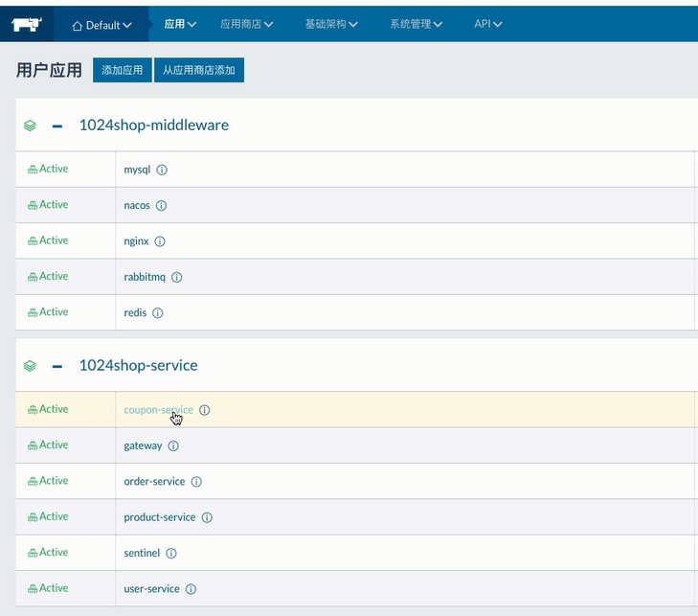Screen dimensions: 698x616
Task: Open the user-service link
Action: 152,589
